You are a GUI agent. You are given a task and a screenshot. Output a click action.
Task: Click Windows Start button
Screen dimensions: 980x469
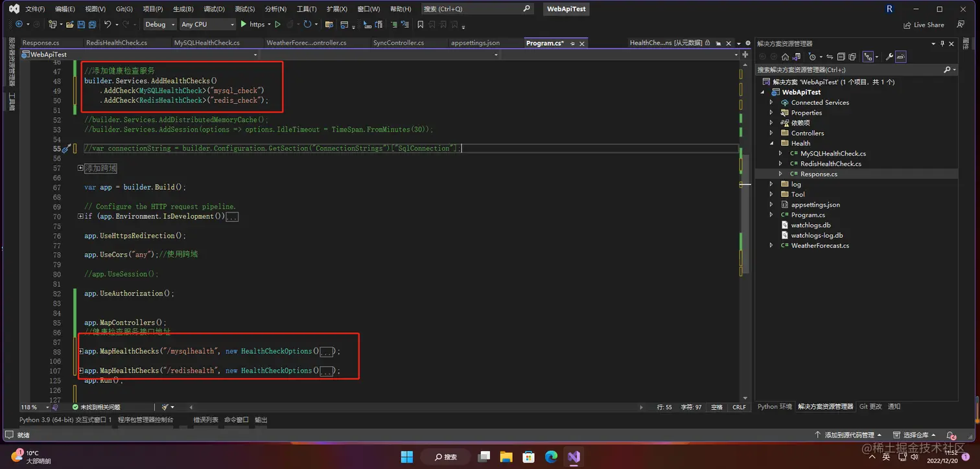click(x=407, y=457)
